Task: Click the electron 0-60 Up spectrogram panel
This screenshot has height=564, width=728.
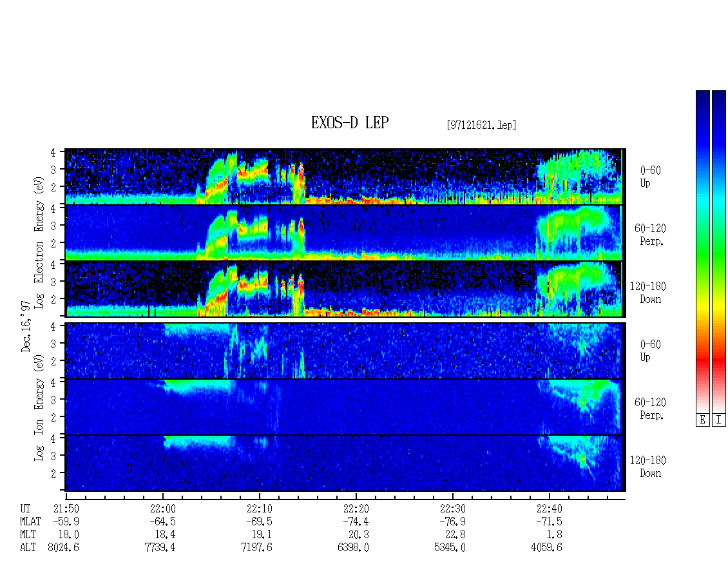Action: click(344, 177)
